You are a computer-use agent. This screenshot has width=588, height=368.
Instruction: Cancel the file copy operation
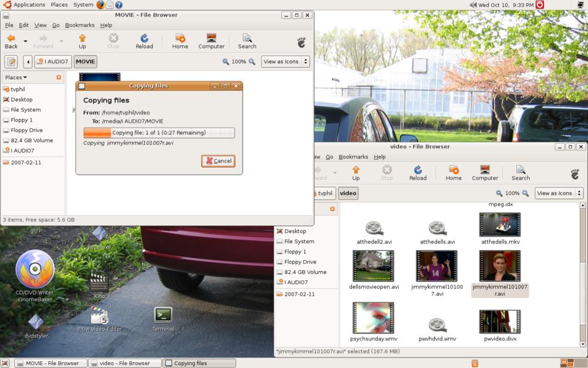click(218, 161)
